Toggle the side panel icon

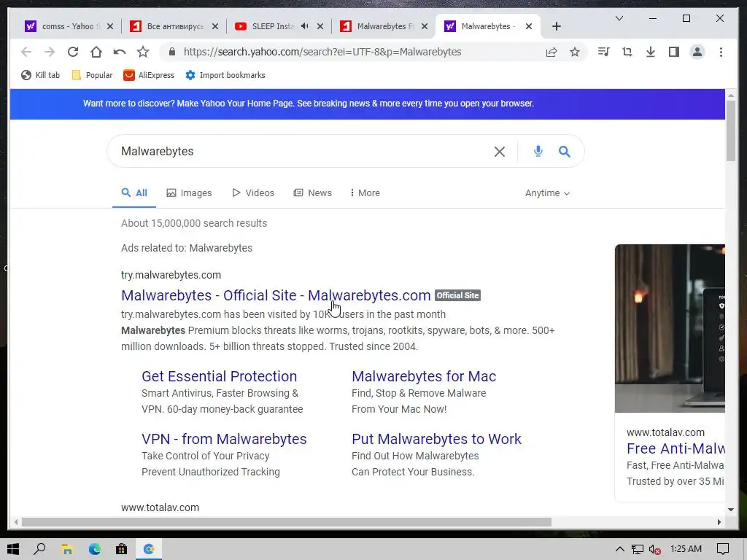pyautogui.click(x=673, y=52)
